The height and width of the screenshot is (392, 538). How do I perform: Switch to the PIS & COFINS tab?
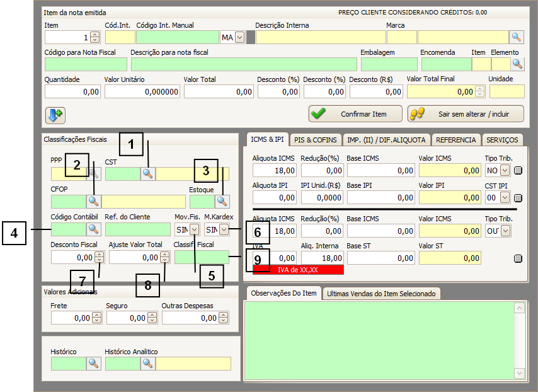[316, 139]
